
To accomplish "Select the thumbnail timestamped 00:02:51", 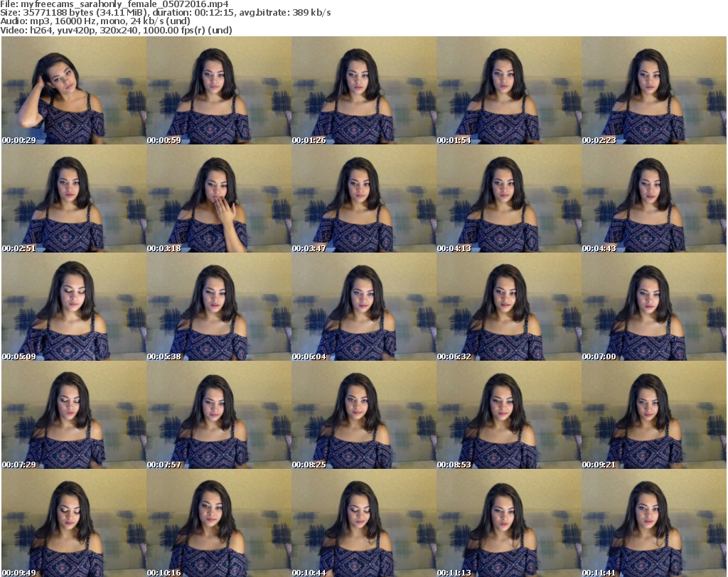I will point(74,198).
